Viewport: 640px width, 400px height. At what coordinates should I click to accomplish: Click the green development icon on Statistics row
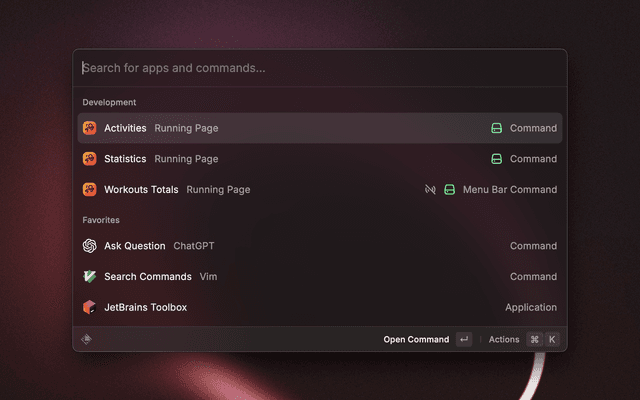coord(496,159)
